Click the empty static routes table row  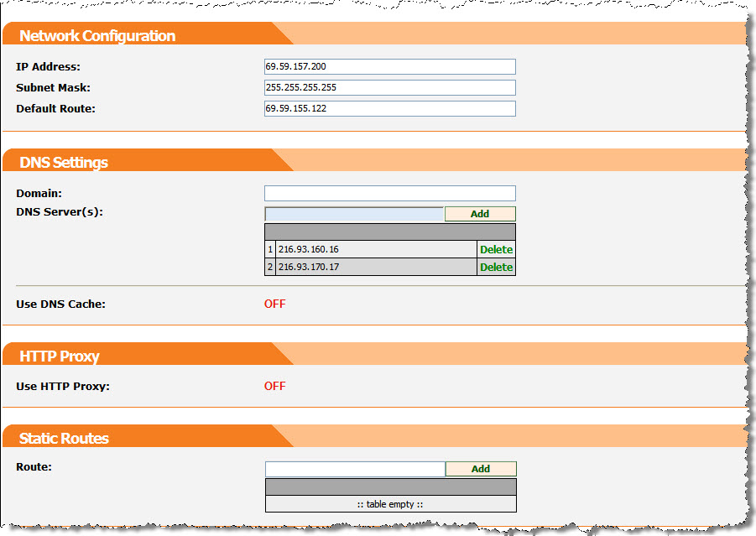(390, 504)
